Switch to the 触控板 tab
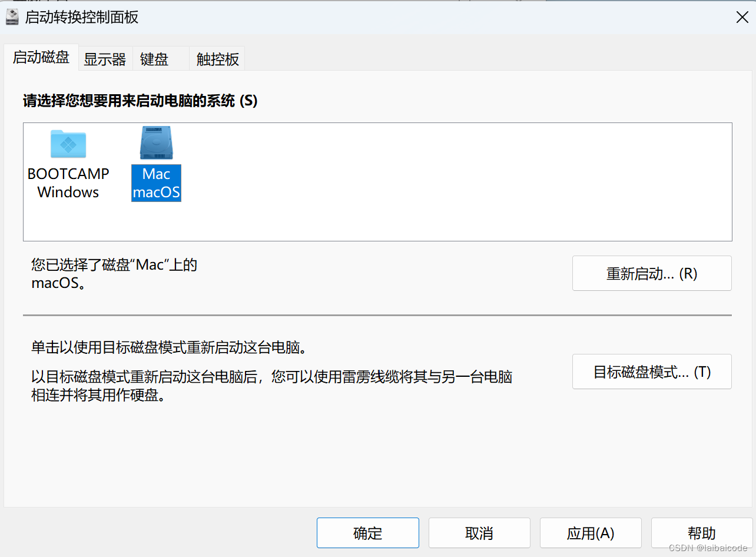This screenshot has height=557, width=756. 217,59
